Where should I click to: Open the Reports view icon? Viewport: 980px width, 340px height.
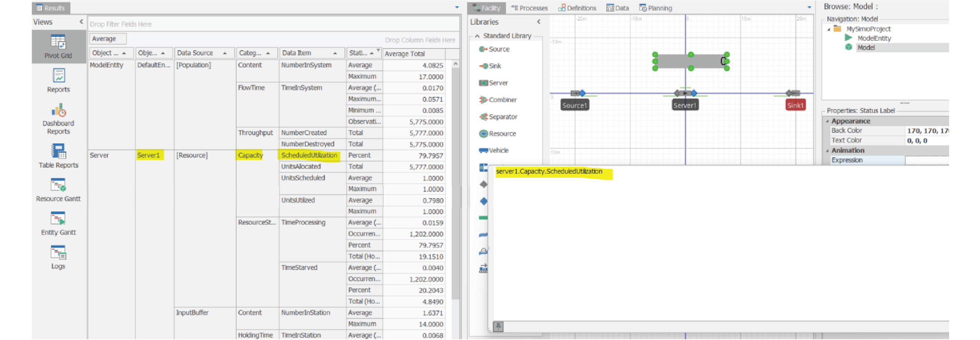[58, 80]
